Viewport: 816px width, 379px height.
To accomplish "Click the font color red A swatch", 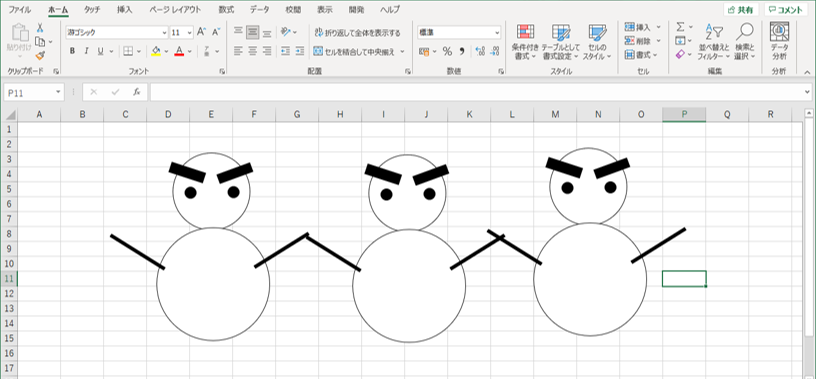I will click(x=179, y=51).
